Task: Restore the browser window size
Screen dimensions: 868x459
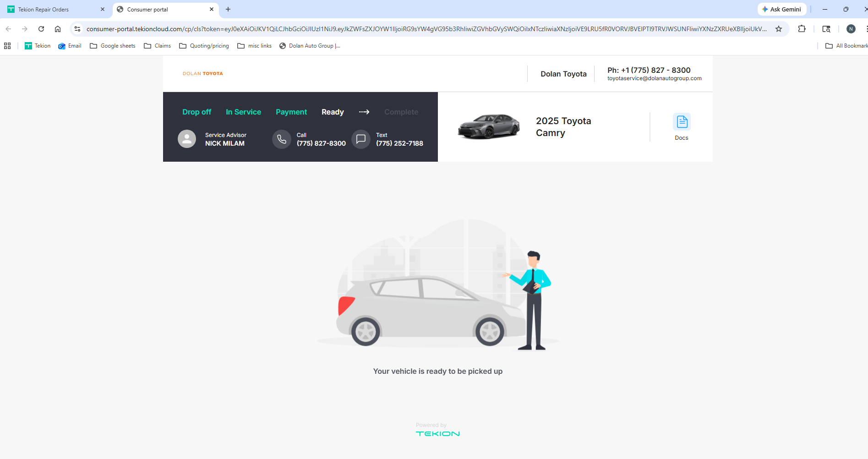Action: click(x=846, y=9)
